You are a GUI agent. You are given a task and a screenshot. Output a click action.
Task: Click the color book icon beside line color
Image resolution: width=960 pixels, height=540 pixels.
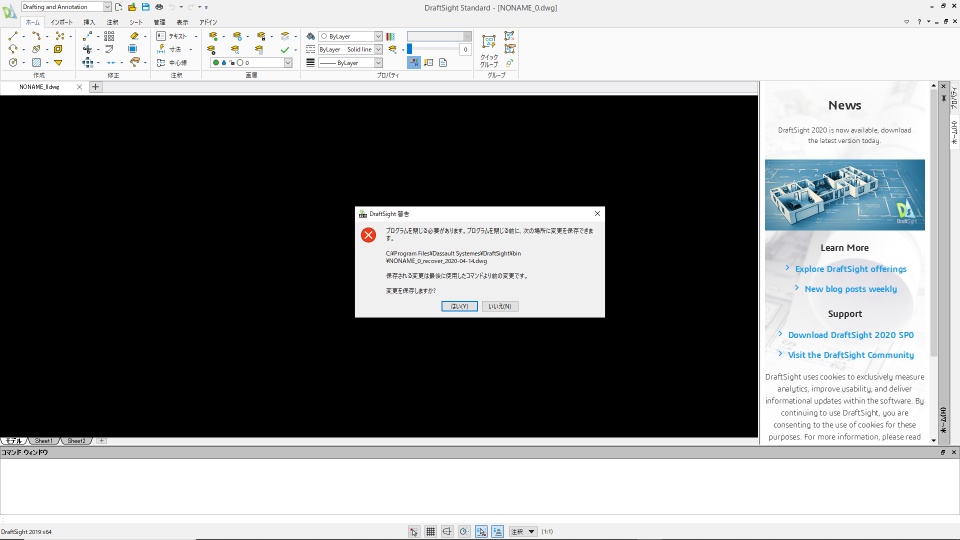391,37
